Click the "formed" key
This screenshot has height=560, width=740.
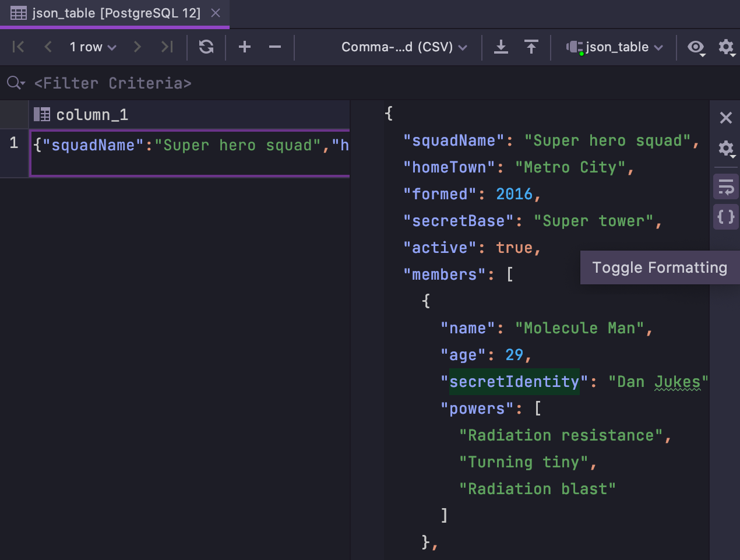point(440,194)
